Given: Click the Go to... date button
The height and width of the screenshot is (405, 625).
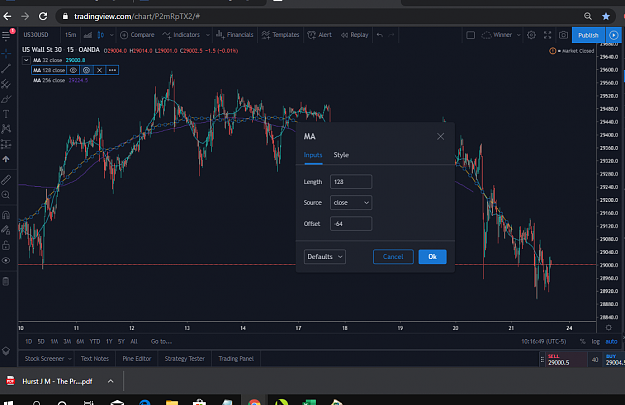Looking at the screenshot, I should click(x=161, y=342).
